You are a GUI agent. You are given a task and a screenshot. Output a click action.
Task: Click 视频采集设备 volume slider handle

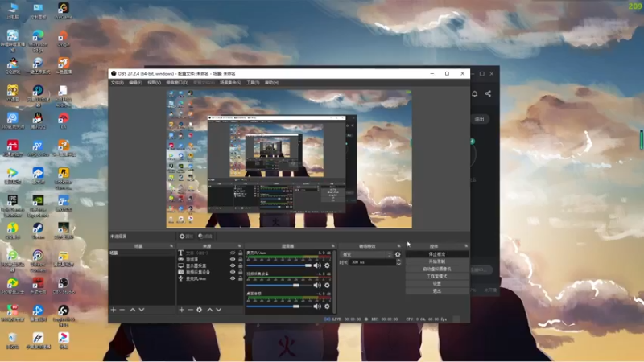(296, 286)
